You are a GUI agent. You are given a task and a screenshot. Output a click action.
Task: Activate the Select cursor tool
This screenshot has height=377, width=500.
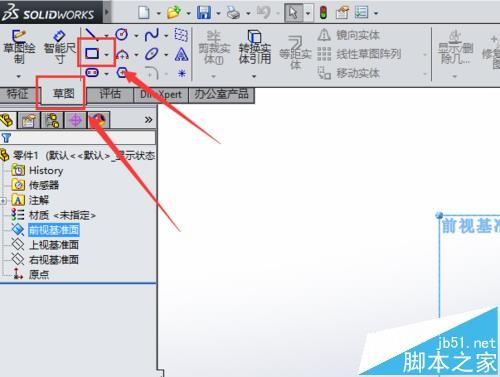click(293, 13)
